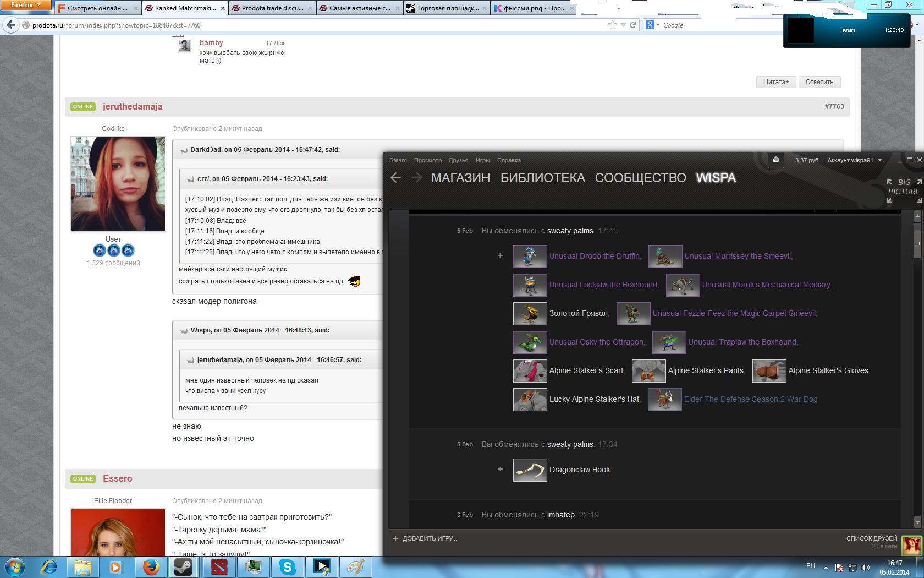Open the Библиотека tab in Steam

click(x=542, y=178)
